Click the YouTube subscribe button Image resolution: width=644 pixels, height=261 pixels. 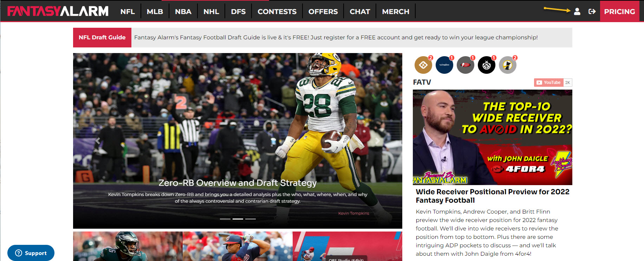(548, 83)
